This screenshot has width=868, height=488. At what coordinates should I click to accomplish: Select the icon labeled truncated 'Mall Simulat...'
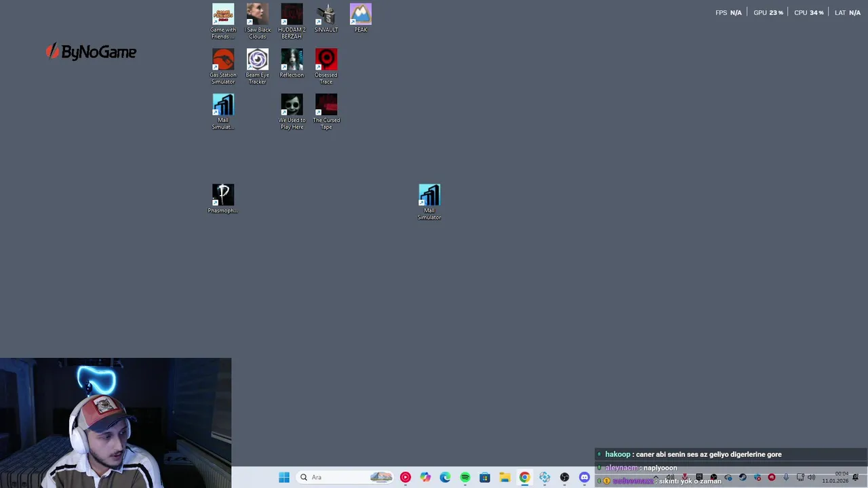[223, 112]
